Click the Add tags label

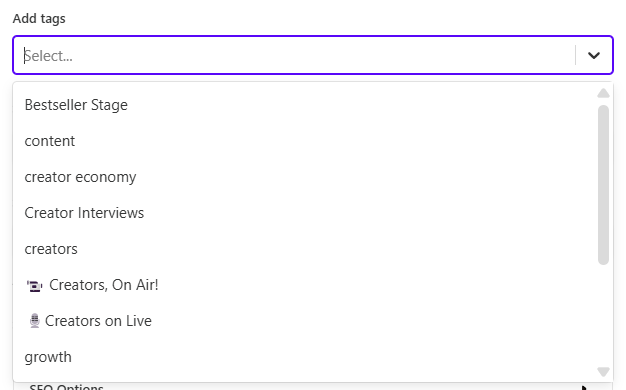pos(39,19)
